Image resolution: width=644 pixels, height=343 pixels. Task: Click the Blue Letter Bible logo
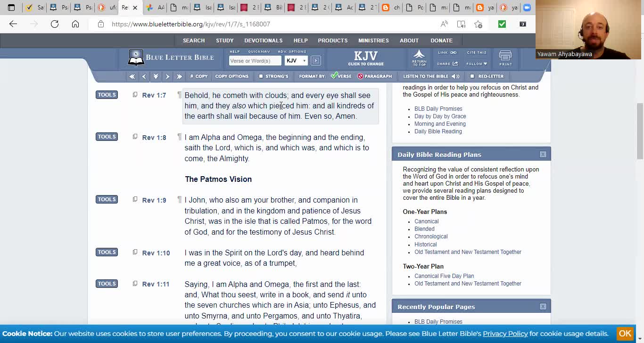click(171, 57)
